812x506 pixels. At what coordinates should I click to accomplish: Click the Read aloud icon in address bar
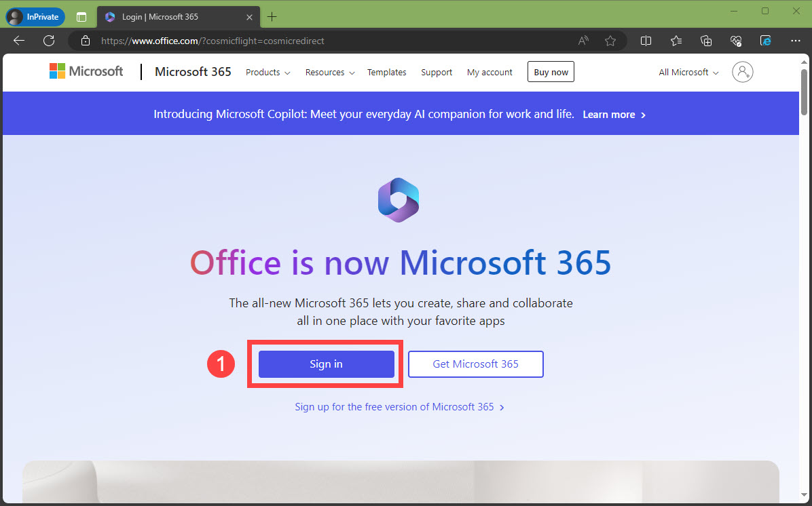click(583, 41)
